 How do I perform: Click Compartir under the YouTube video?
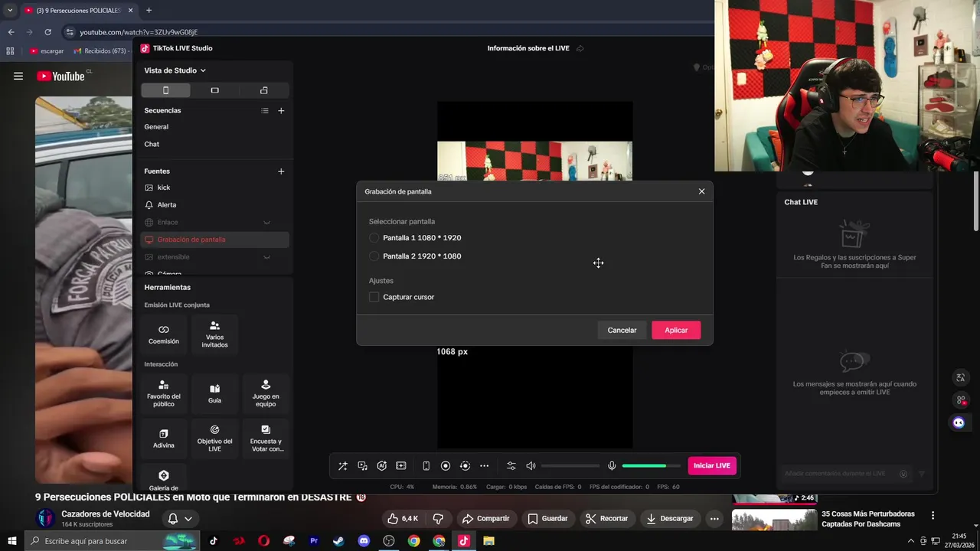coord(485,518)
